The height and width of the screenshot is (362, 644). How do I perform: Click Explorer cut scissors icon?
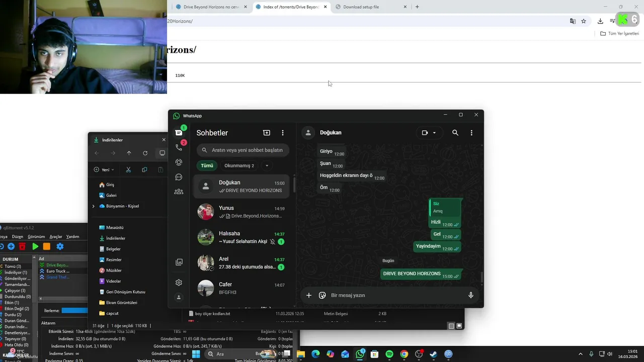(128, 170)
